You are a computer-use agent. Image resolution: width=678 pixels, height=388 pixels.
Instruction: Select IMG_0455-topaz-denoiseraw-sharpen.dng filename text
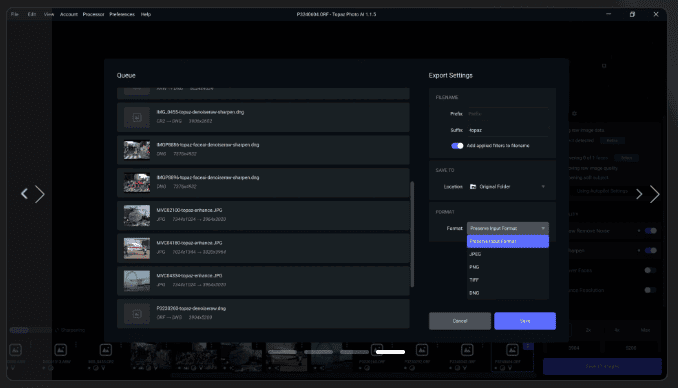tap(200, 112)
